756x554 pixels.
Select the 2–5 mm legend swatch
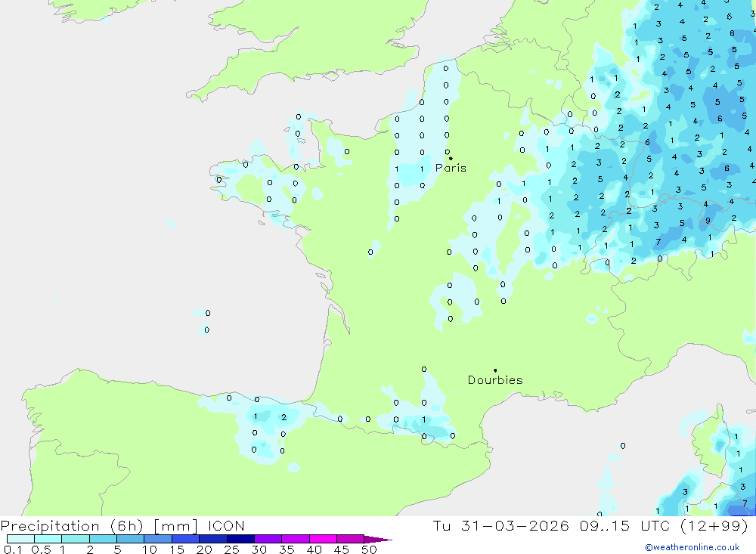click(103, 539)
